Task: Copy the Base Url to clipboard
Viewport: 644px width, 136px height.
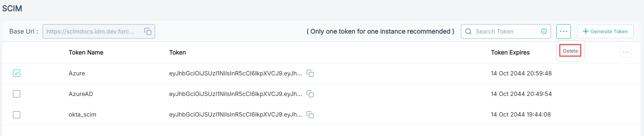Action: tap(148, 31)
